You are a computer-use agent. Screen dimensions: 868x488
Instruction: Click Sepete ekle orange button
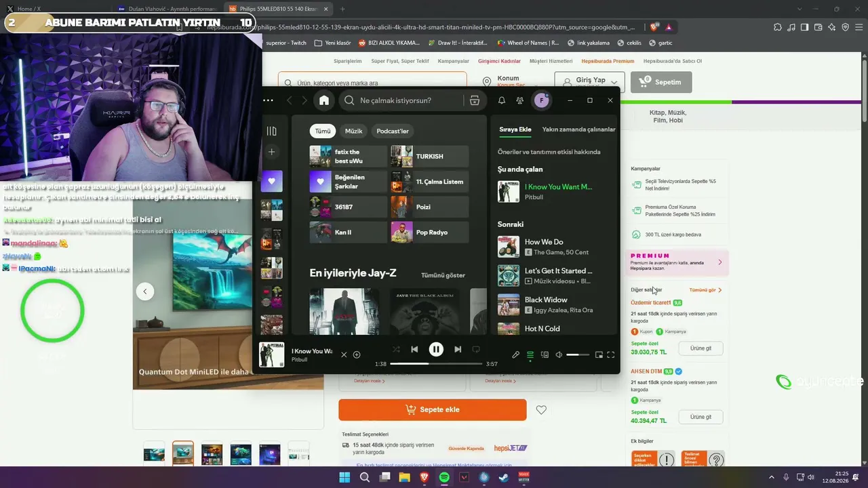click(433, 409)
